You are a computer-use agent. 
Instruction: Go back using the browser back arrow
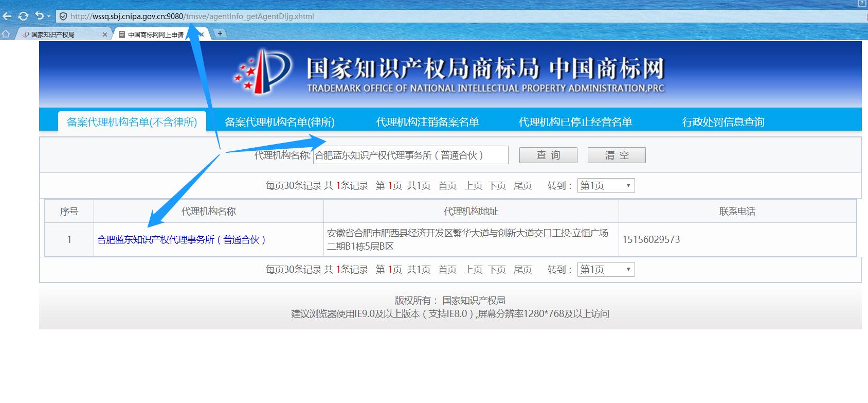click(7, 16)
